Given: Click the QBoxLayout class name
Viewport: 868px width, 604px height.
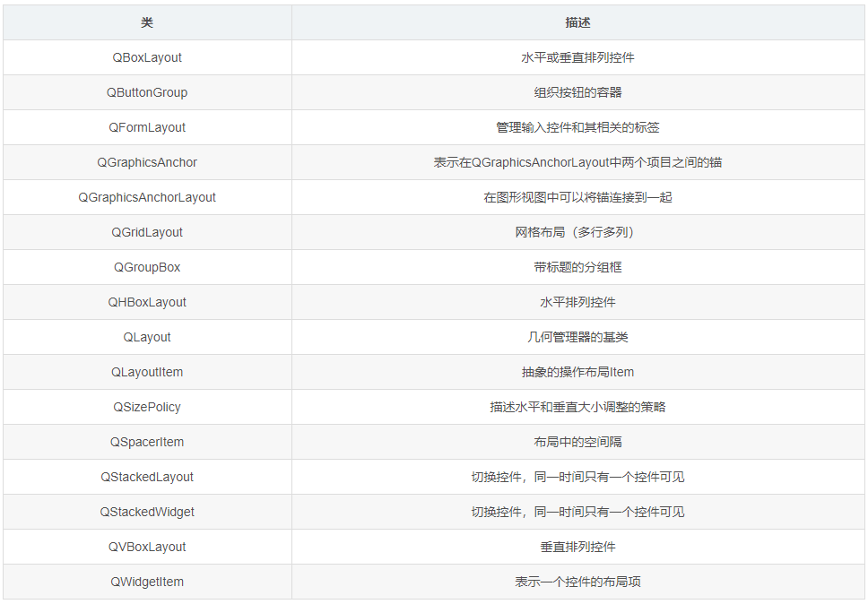Looking at the screenshot, I should 147,57.
